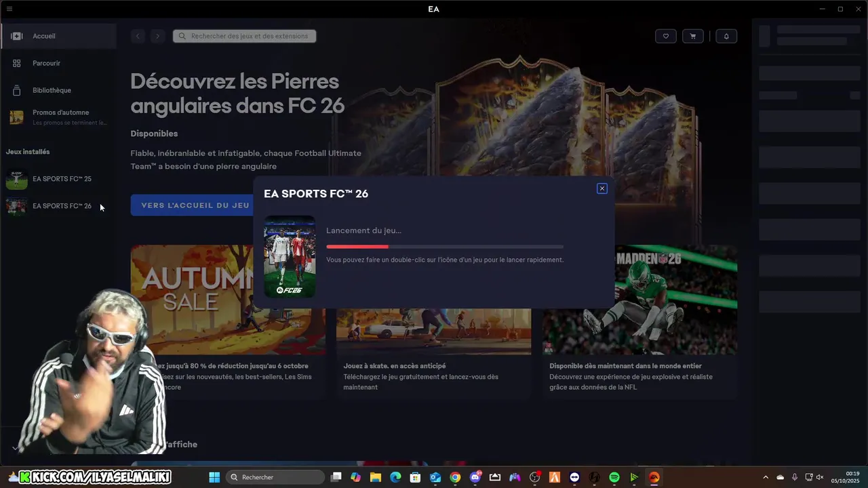The width and height of the screenshot is (868, 488).
Task: Click the Promos d'automne thumbnail icon
Action: (16, 117)
